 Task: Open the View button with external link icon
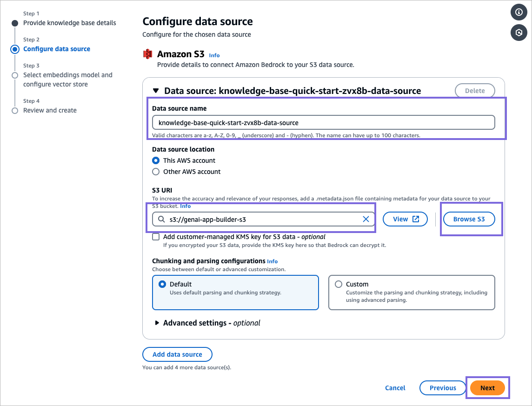(405, 219)
